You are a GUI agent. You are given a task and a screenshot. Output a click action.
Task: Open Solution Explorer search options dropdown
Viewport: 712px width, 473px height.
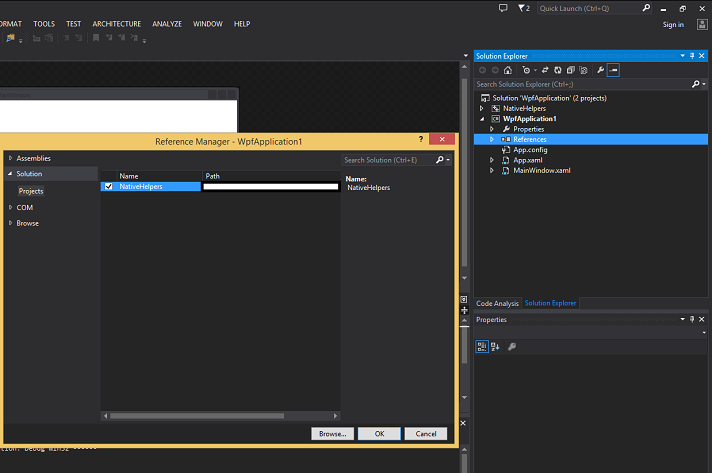click(x=704, y=84)
